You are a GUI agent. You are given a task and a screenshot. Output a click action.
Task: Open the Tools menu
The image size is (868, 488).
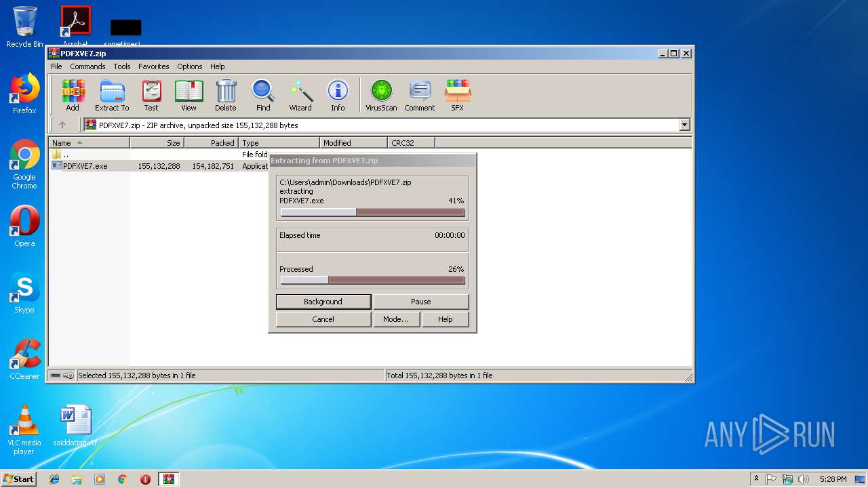click(x=122, y=66)
